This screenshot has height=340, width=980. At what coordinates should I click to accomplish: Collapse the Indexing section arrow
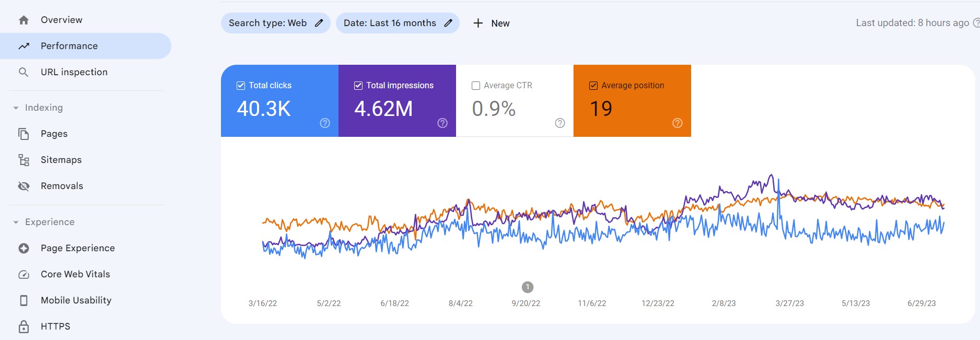point(16,108)
